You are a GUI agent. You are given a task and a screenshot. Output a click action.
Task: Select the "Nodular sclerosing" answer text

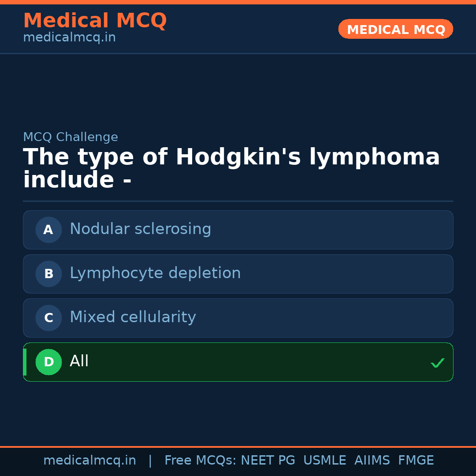(140, 229)
